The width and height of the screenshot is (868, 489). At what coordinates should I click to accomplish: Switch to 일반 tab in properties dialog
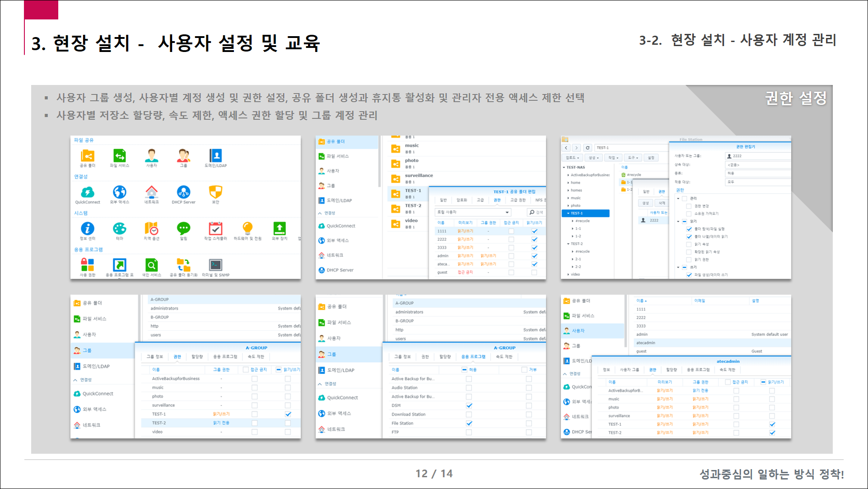(646, 192)
